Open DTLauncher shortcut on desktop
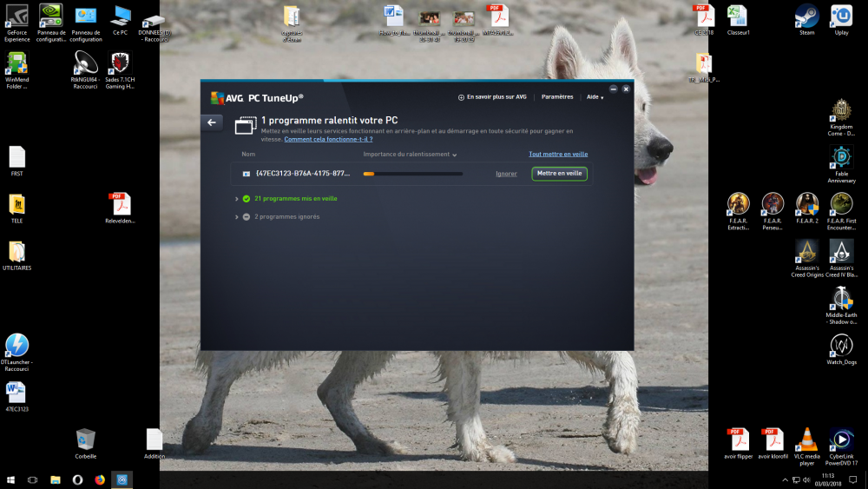The image size is (868, 489). [16, 353]
